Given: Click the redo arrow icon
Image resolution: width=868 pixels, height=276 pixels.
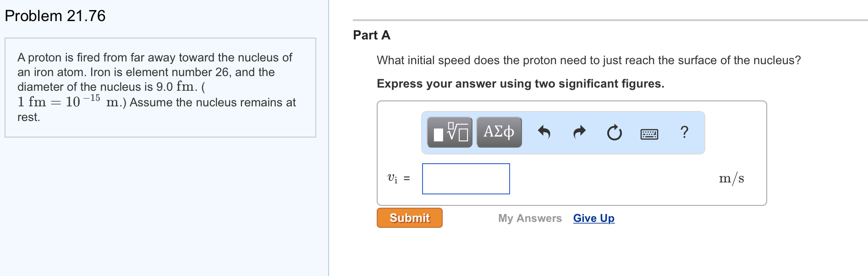Looking at the screenshot, I should click(x=579, y=132).
